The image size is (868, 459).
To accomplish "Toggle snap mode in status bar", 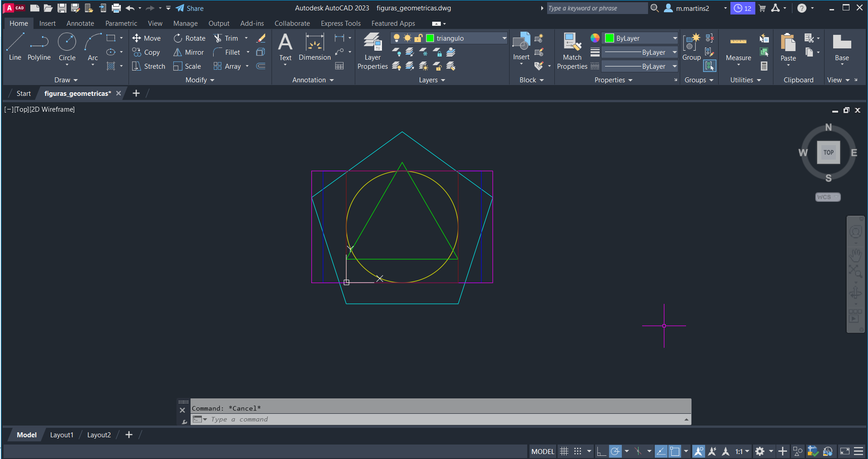I will pyautogui.click(x=577, y=451).
